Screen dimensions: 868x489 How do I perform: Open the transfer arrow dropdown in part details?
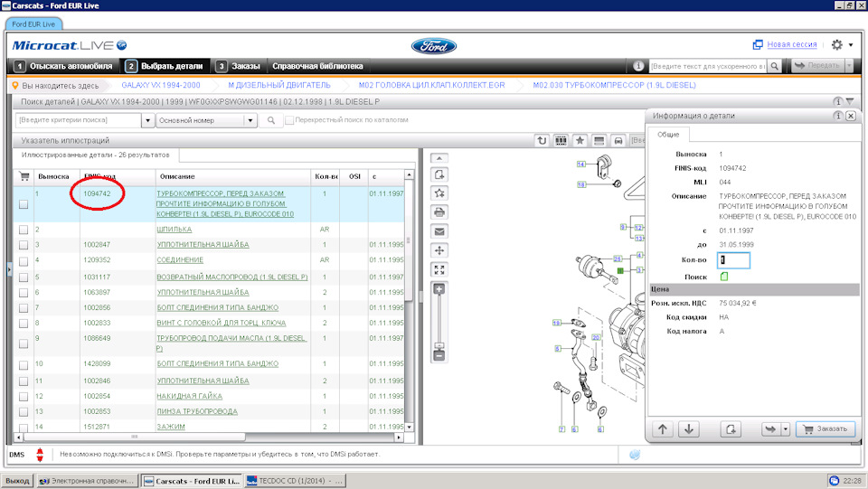[x=785, y=429]
